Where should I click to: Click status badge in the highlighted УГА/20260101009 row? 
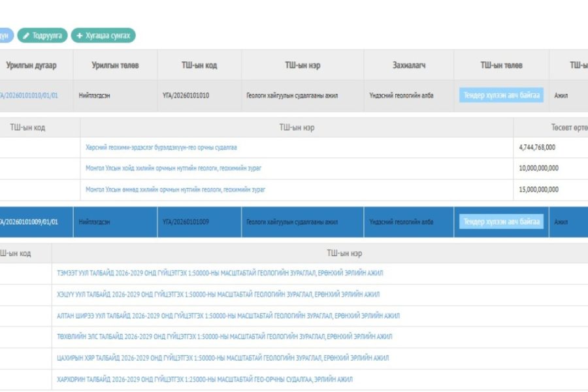point(501,222)
